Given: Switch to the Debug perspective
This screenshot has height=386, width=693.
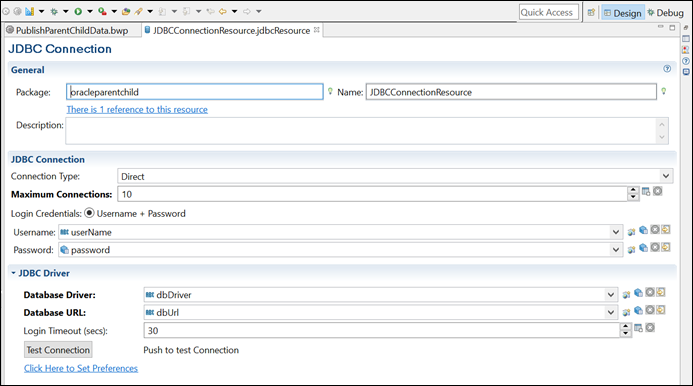Looking at the screenshot, I should pyautogui.click(x=666, y=13).
